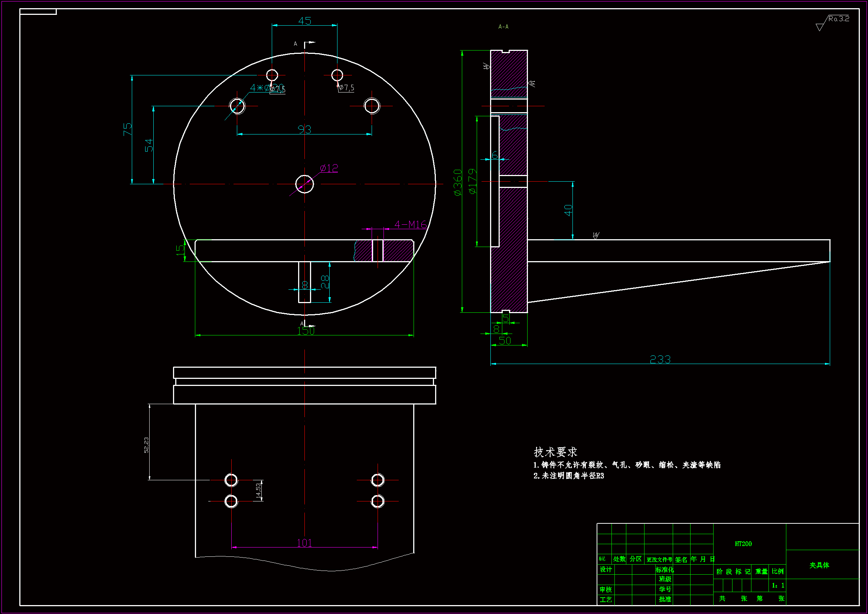Click the 101 dimension in bottom view
The height and width of the screenshot is (614, 868).
click(x=304, y=543)
